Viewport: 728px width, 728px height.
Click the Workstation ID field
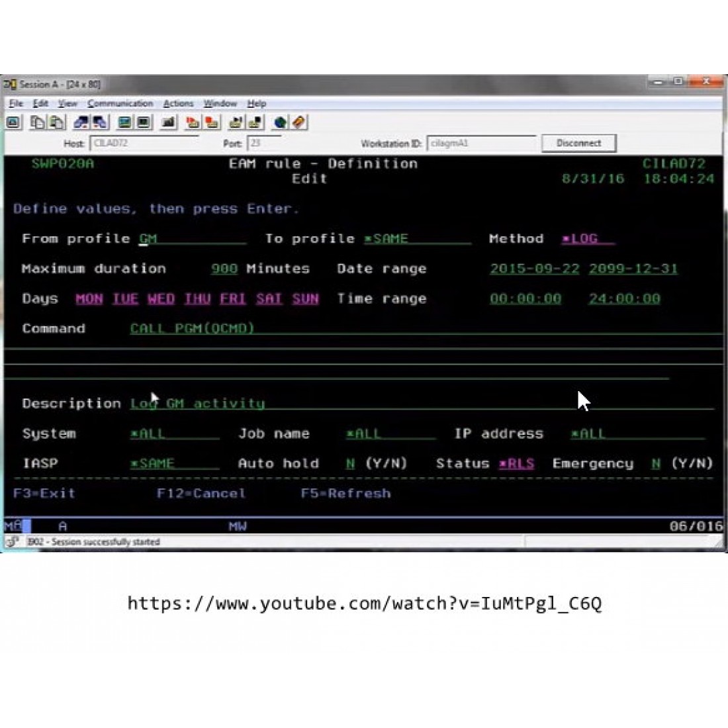481,143
